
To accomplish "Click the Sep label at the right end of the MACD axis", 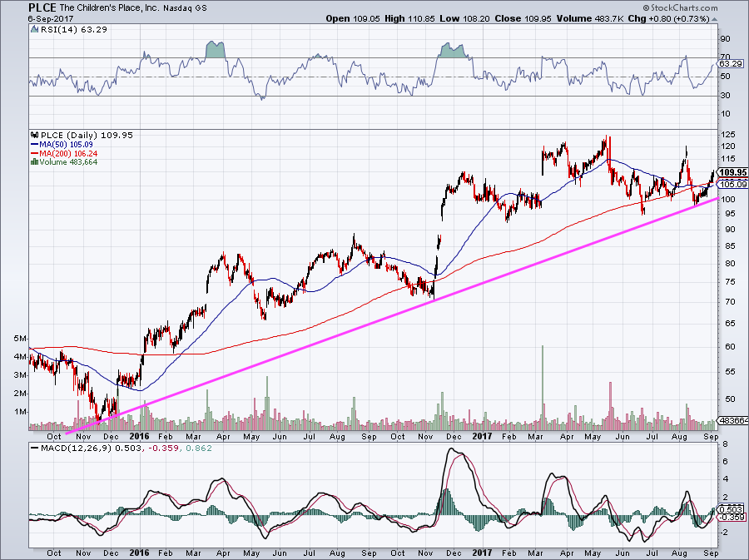I will [x=711, y=553].
